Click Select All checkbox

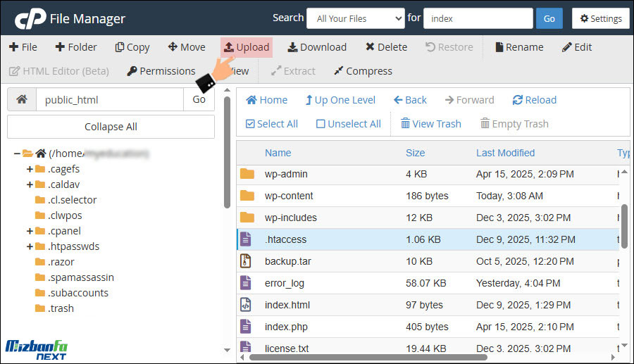(250, 124)
